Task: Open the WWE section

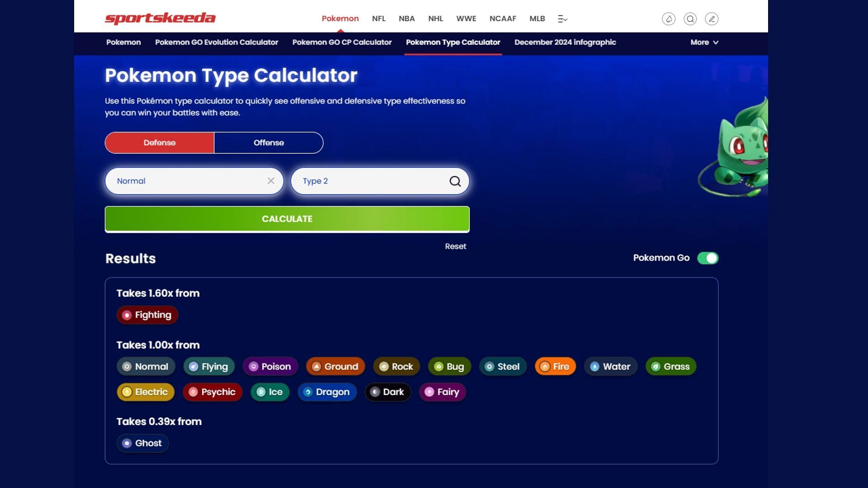Action: click(466, 19)
